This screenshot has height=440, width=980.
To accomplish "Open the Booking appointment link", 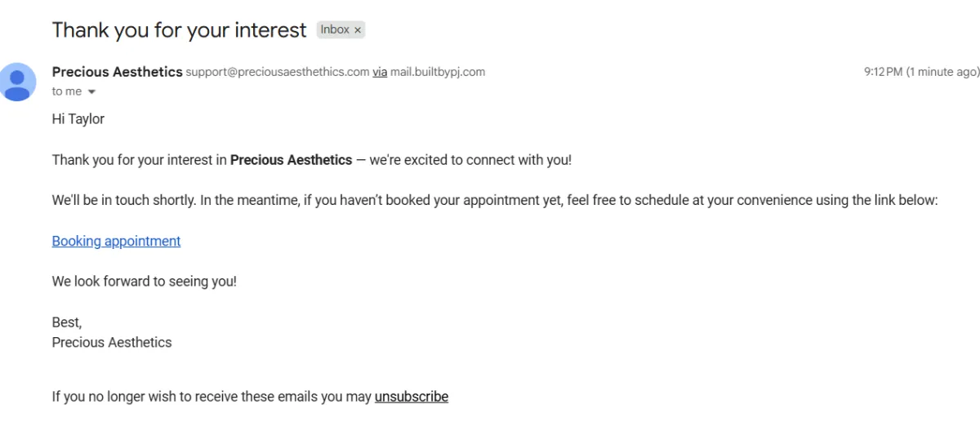I will pyautogui.click(x=116, y=241).
